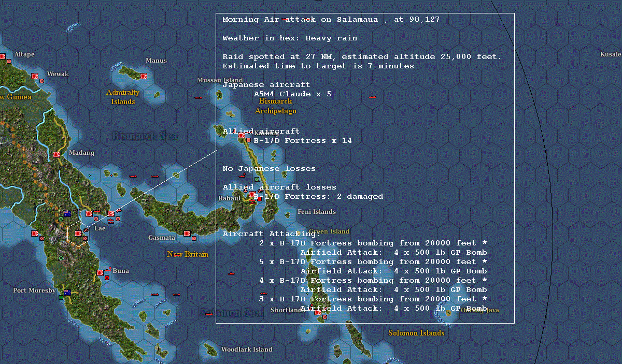This screenshot has width=622, height=364.
Task: Click 'Estimated time to target is 7 minutes'
Action: click(x=318, y=66)
